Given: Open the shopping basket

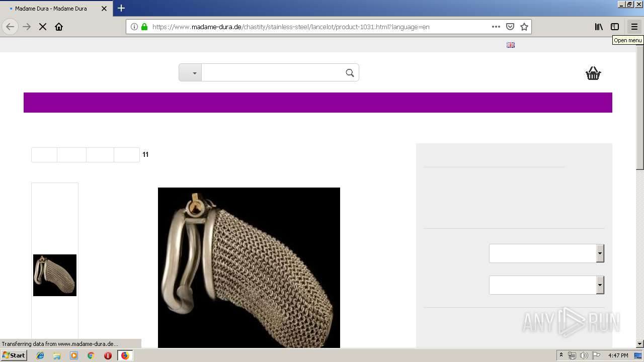Looking at the screenshot, I should tap(593, 73).
